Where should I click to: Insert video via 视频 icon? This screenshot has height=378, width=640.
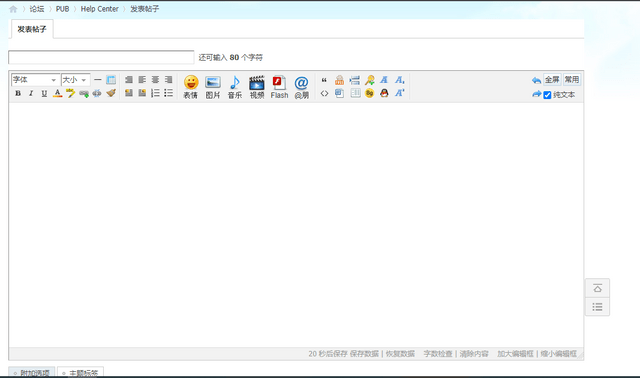pos(257,87)
